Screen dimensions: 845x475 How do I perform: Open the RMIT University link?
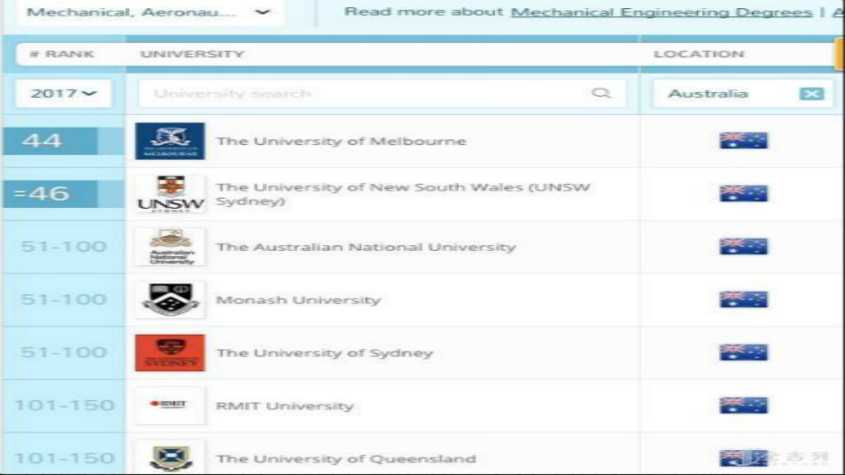click(x=285, y=406)
